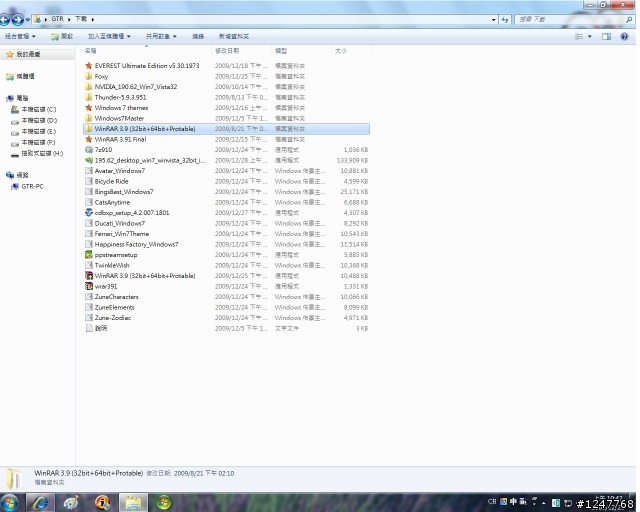Select local disk (F:) in navigation pane

[x=33, y=142]
